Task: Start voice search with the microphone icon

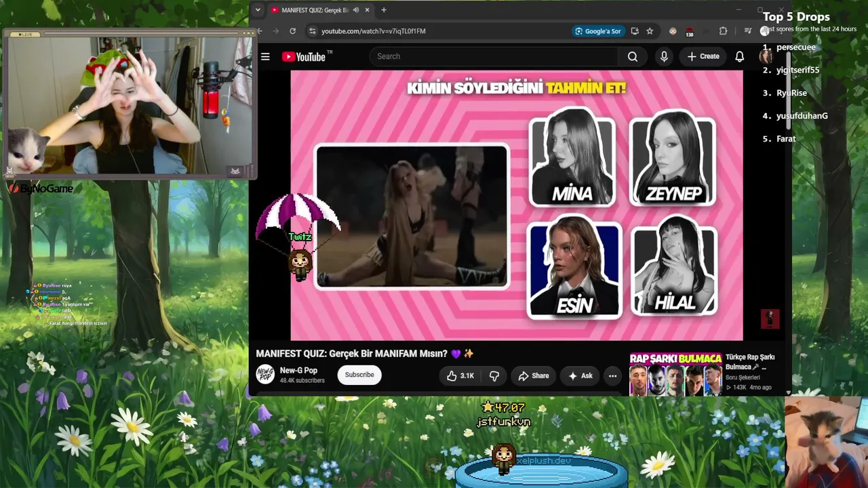Action: pyautogui.click(x=664, y=57)
